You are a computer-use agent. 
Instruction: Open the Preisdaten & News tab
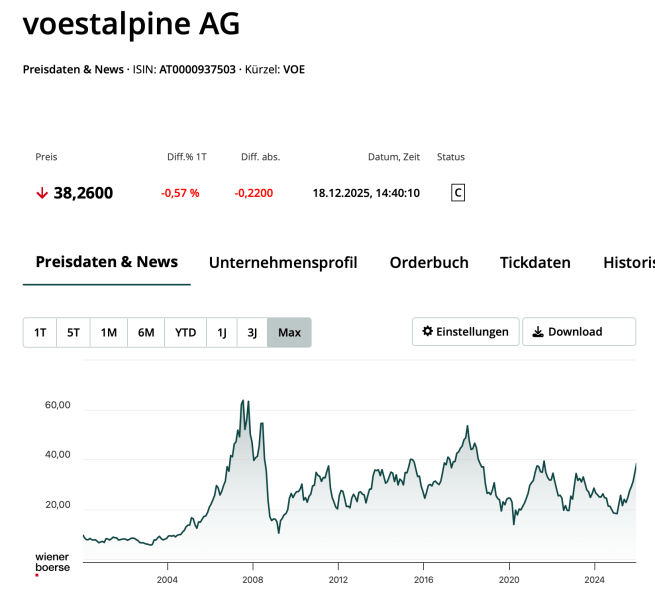tap(106, 262)
